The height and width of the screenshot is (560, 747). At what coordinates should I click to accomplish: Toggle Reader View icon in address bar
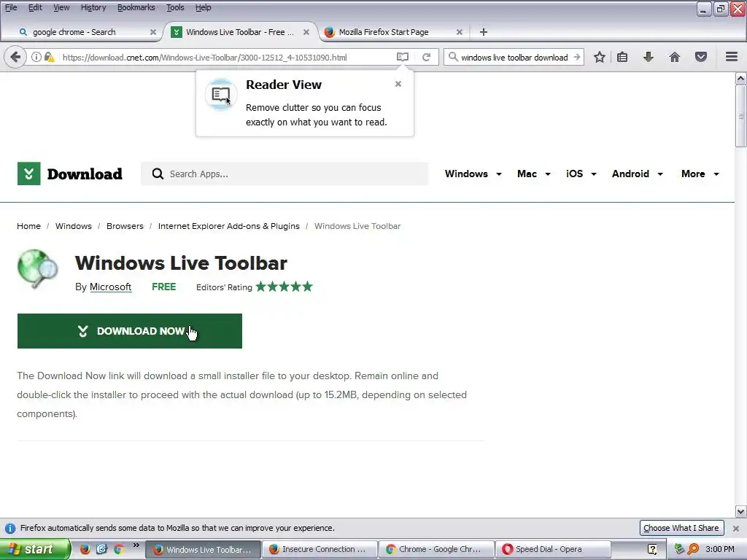(403, 57)
